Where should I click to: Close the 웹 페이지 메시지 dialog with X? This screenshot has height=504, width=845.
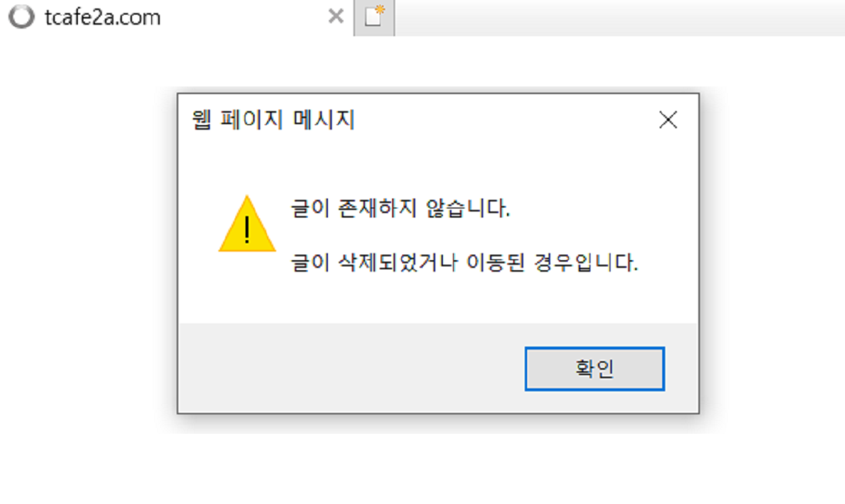point(668,120)
